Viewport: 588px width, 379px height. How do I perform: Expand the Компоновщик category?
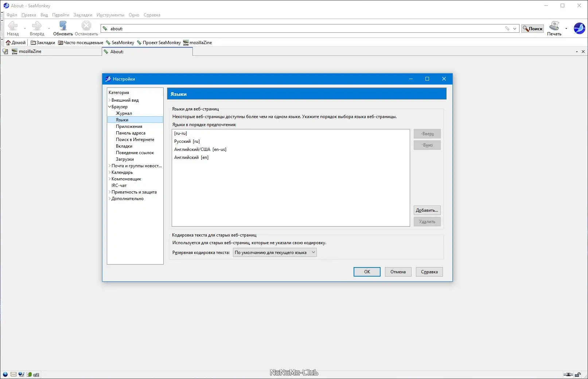coord(109,179)
